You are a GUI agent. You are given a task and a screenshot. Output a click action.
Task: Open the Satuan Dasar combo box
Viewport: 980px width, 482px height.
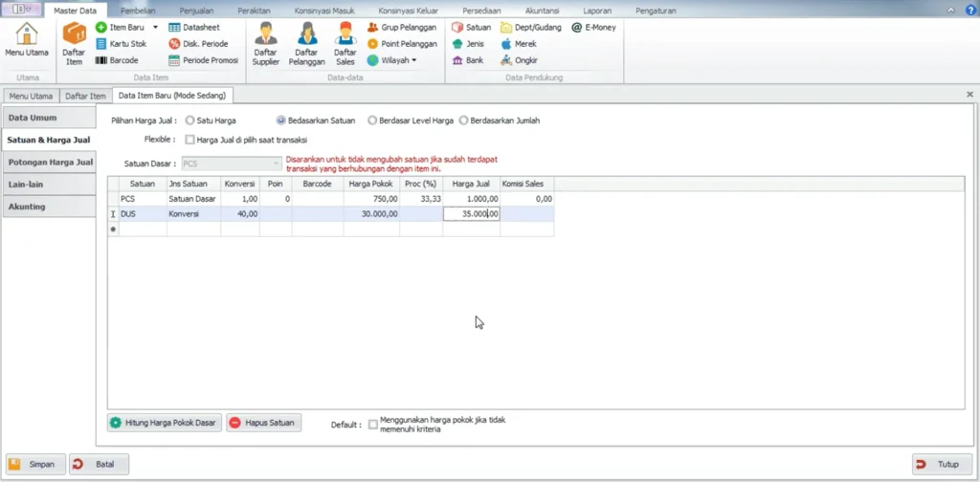[274, 164]
